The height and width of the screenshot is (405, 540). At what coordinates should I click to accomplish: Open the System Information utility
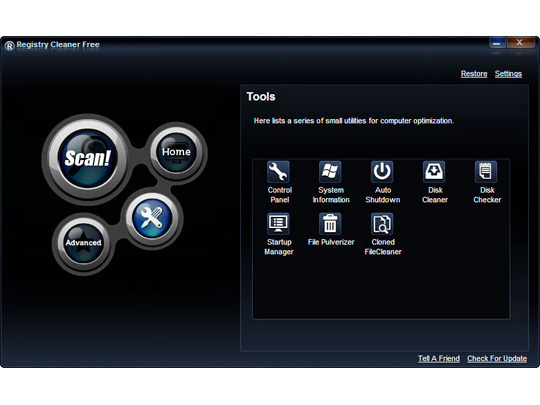coord(331,183)
